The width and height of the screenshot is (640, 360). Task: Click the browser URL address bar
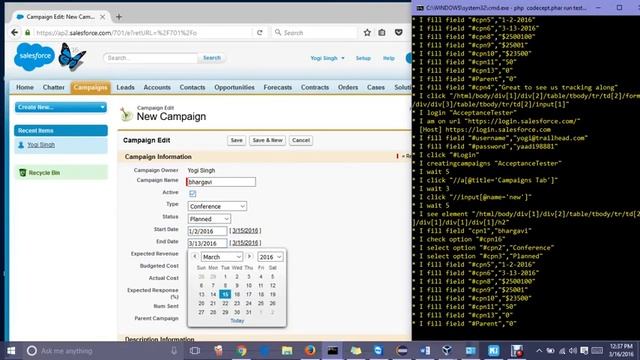(x=143, y=32)
